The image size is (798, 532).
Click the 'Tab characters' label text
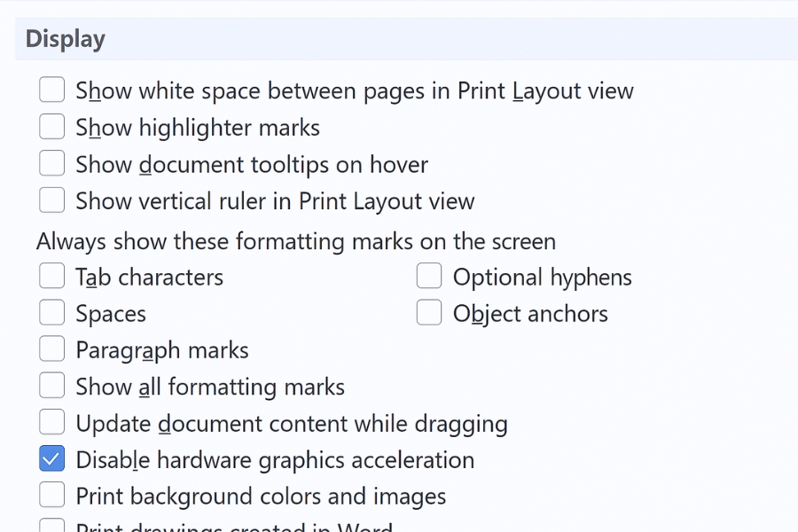[149, 277]
